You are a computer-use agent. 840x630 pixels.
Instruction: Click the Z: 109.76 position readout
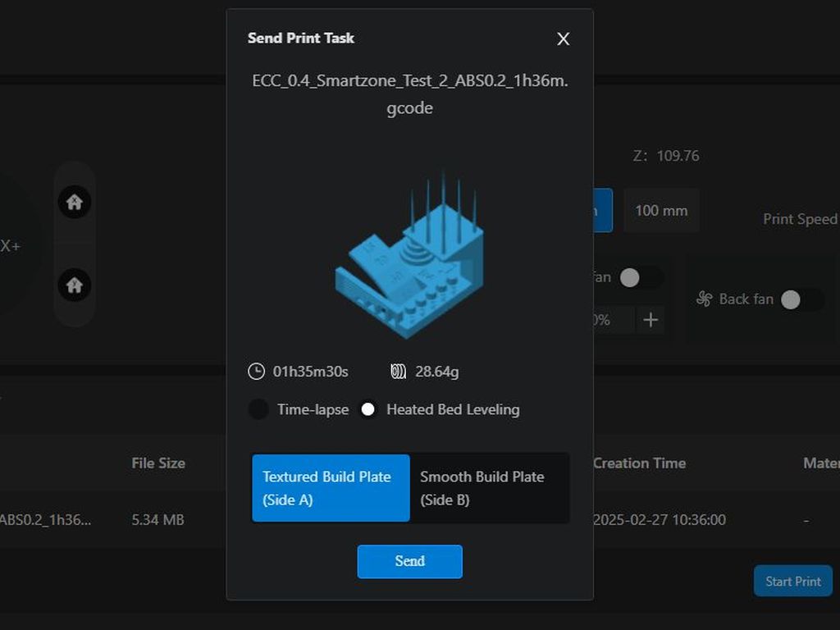click(666, 156)
